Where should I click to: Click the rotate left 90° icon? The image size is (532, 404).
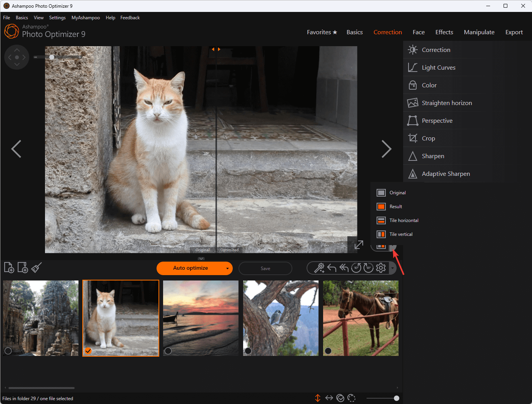coord(356,268)
